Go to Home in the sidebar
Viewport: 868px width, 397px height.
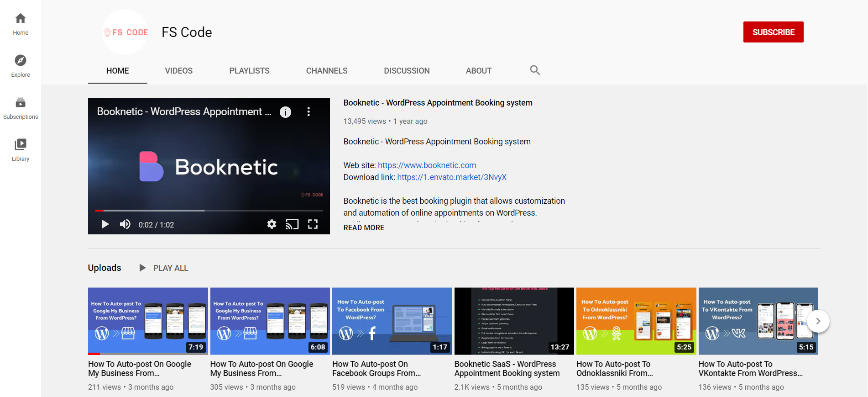21,24
